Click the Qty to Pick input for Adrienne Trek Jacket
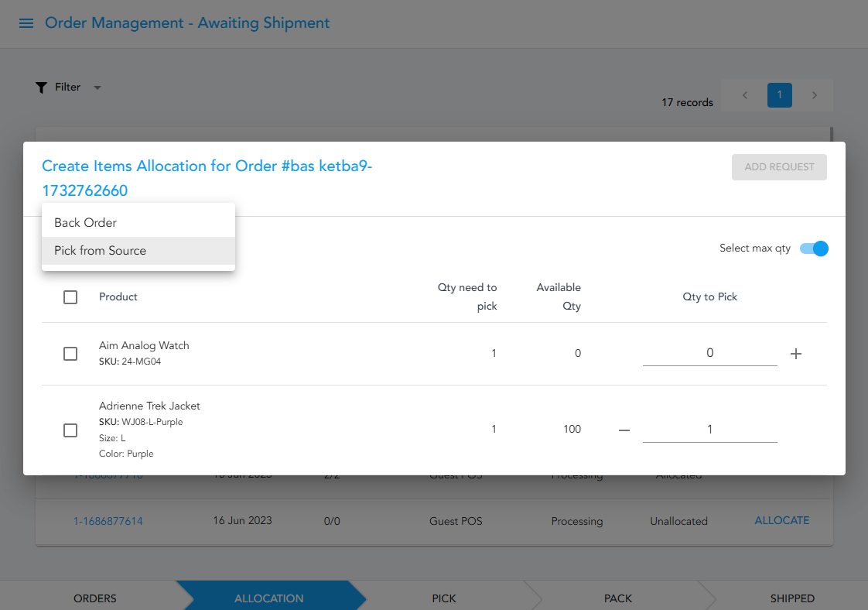 tap(709, 429)
